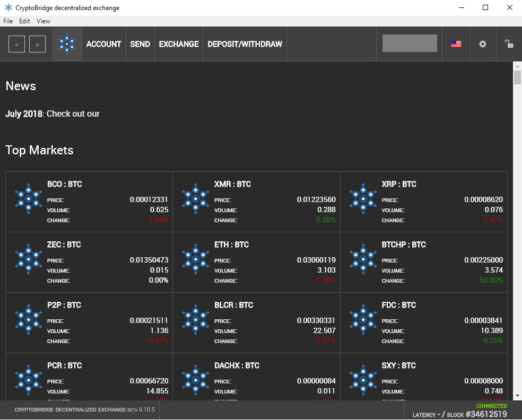Image resolution: width=522 pixels, height=420 pixels.
Task: Click the gray account name field
Action: tap(410, 43)
